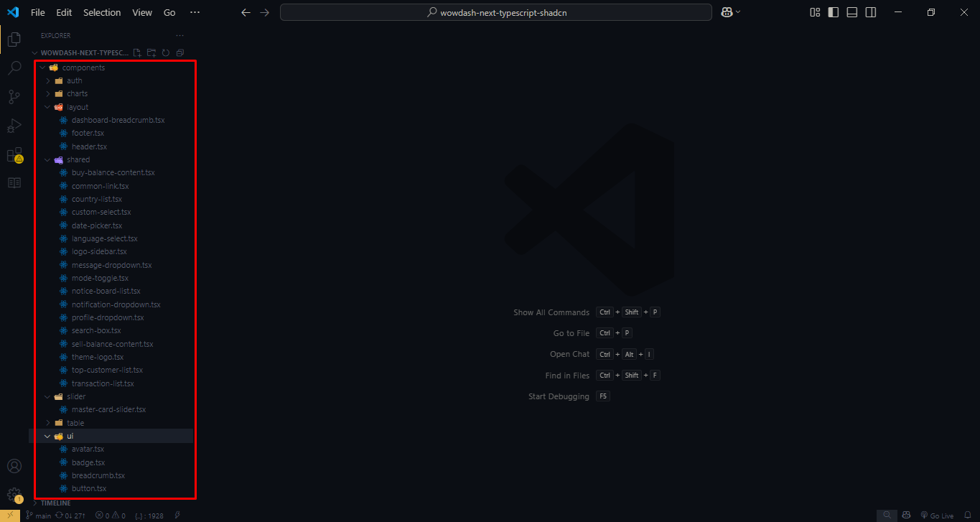Collapse all folders in Explorer
The width and height of the screenshot is (980, 522).
[x=179, y=52]
